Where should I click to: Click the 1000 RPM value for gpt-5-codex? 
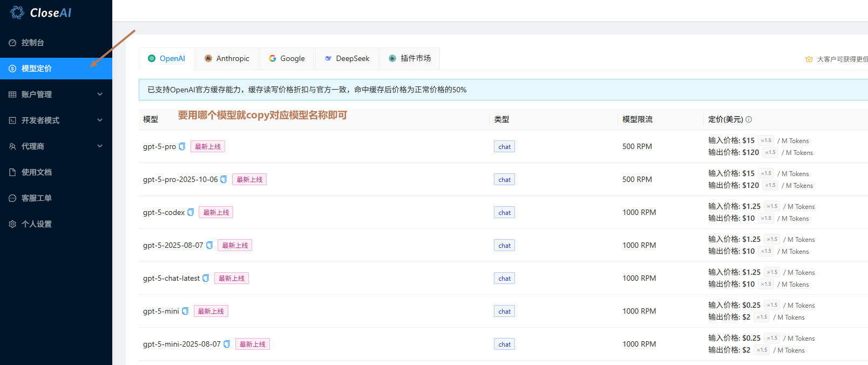(639, 212)
